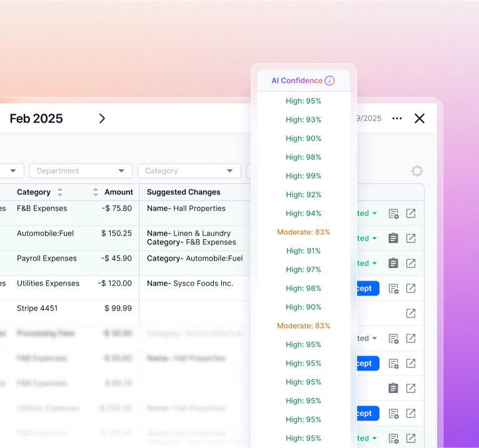Open the three-dots more options menu
Screen dimensions: 479x448
397,119
